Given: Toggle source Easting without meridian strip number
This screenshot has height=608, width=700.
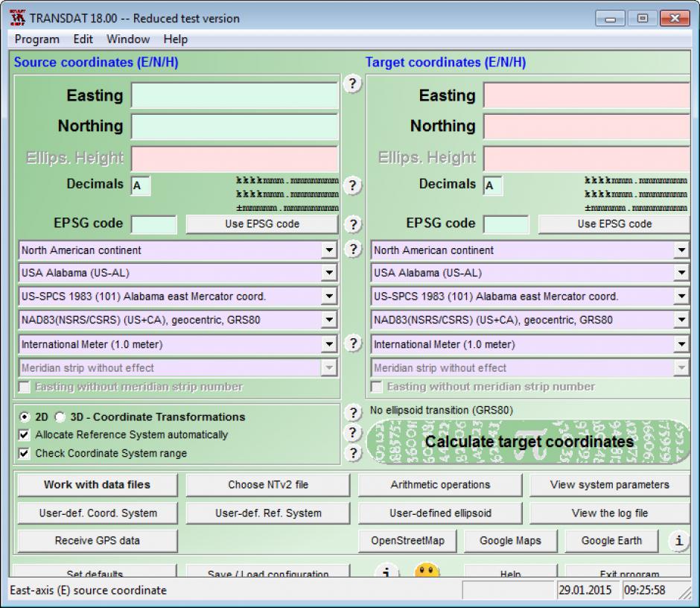Looking at the screenshot, I should tap(24, 387).
